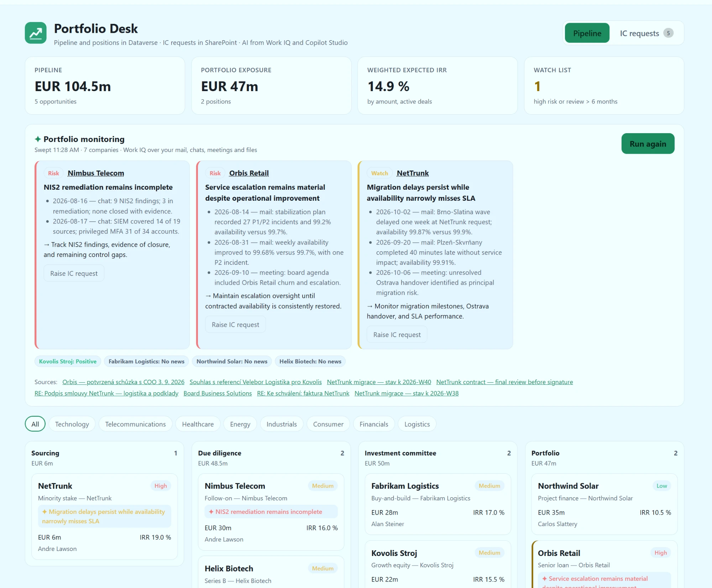Open the Helix Biotech deal card
This screenshot has height=588, width=712.
pos(271,572)
